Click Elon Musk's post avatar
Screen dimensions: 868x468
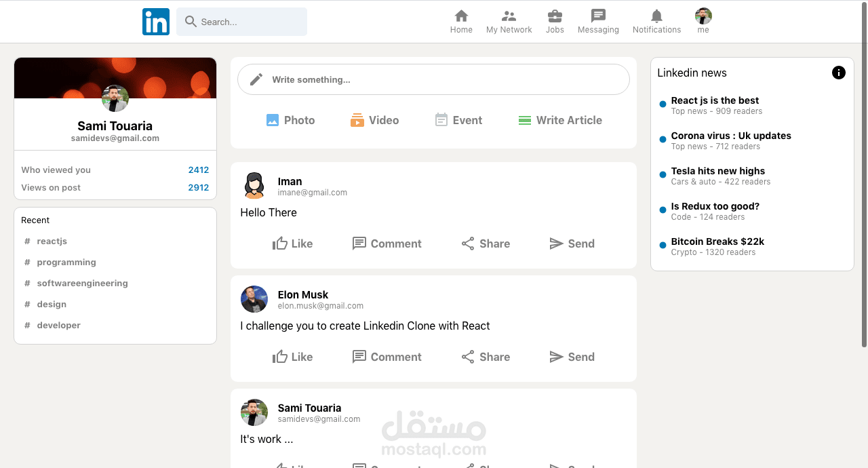(x=254, y=299)
